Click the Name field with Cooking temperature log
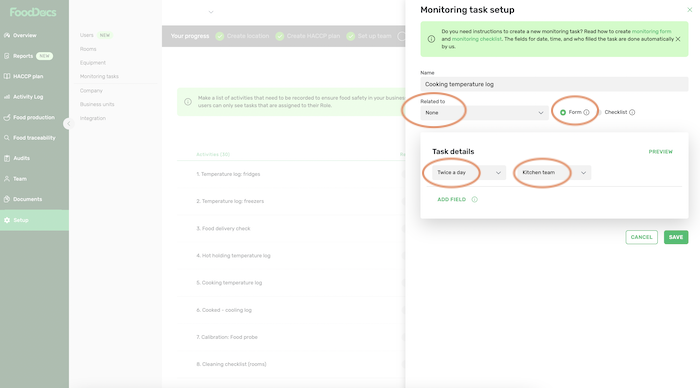Viewport: 700px width, 388px height. tap(554, 84)
